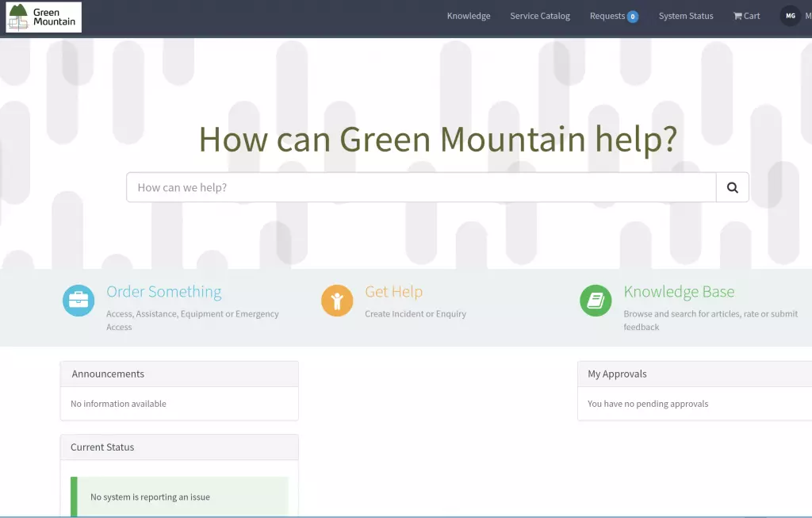Click the My Approvals panel header
The width and height of the screenshot is (812, 518).
[x=695, y=374]
